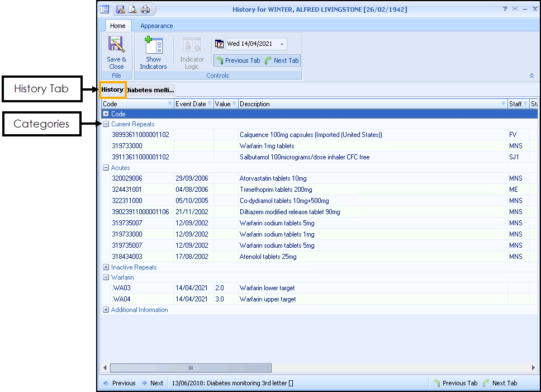Click the quick save icon in title bar

click(x=120, y=10)
